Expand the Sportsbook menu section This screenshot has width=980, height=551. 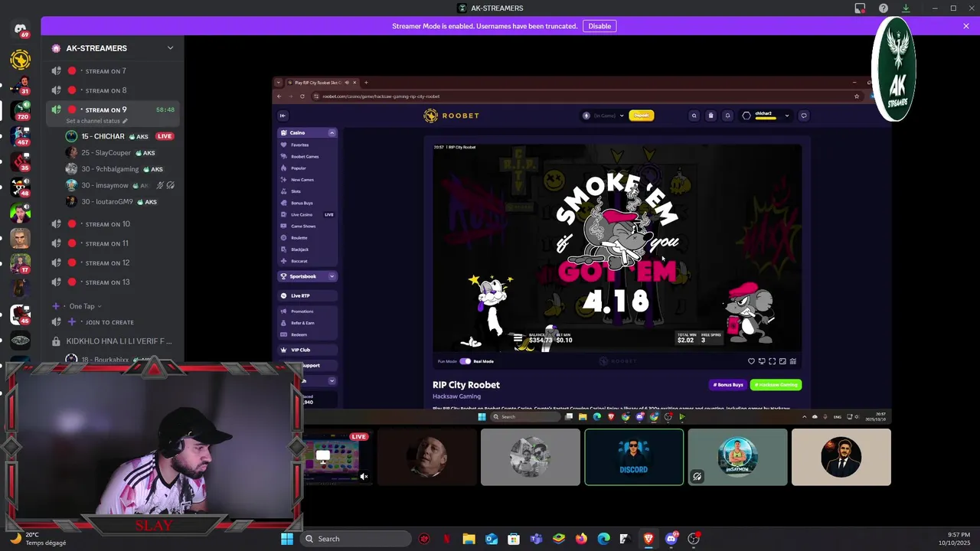[x=332, y=276]
